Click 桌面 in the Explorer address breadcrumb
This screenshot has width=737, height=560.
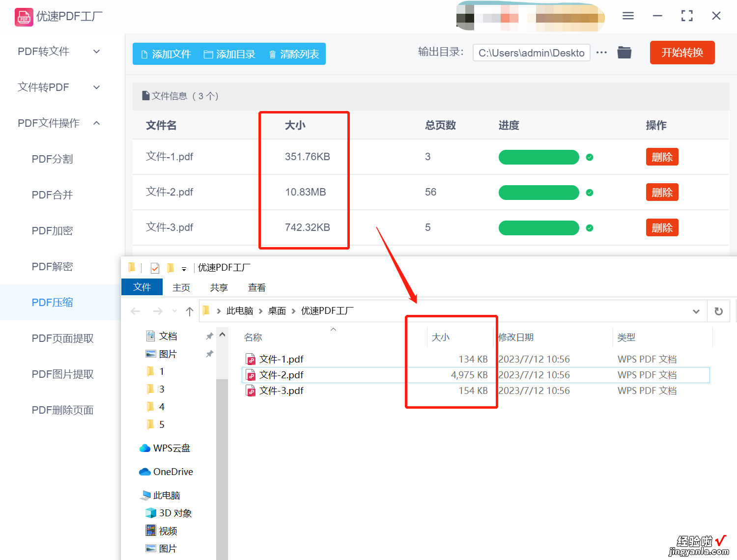(x=277, y=311)
